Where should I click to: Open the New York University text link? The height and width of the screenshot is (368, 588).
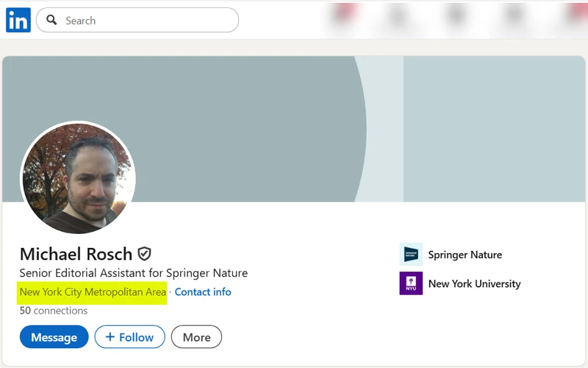point(474,283)
